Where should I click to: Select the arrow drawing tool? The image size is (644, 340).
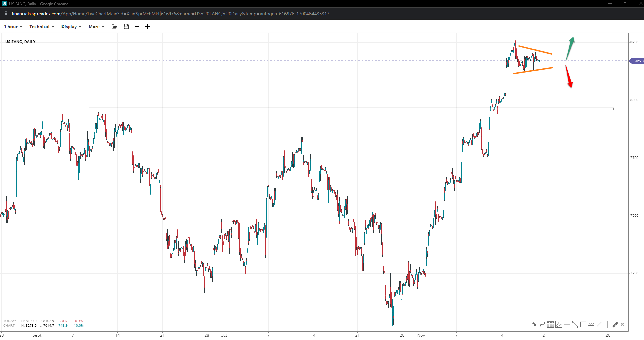[534, 324]
